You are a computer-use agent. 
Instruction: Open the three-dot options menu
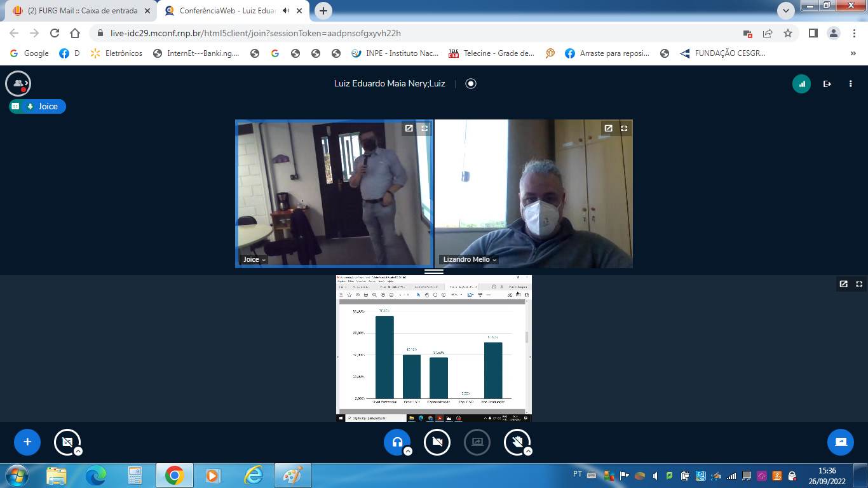click(x=850, y=84)
